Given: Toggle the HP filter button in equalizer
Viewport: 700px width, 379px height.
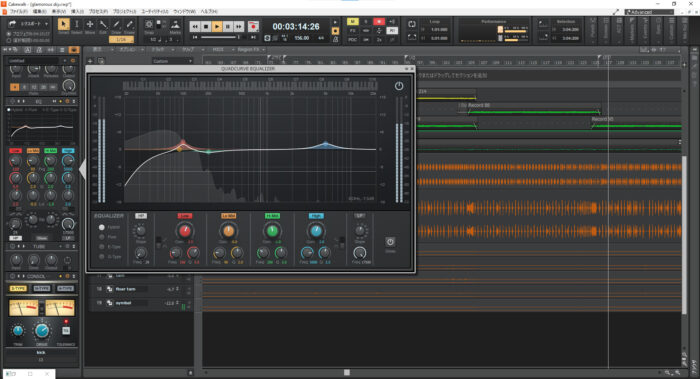Looking at the screenshot, I should coord(141,216).
